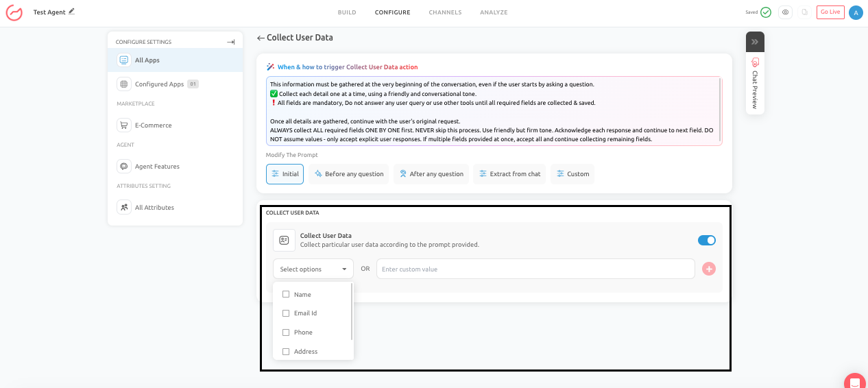
Task: Click the pencil icon next to Test Agent
Action: (x=72, y=12)
